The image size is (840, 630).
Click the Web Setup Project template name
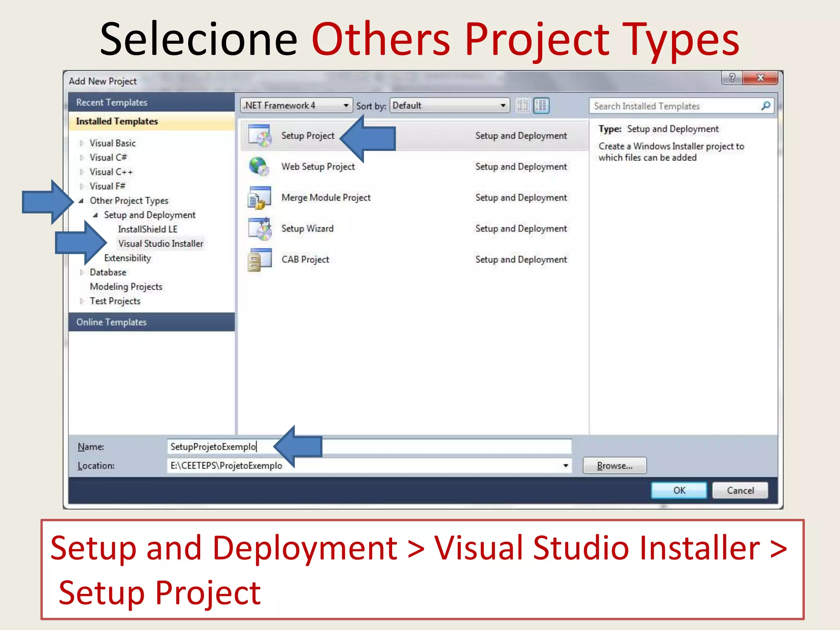tap(318, 167)
